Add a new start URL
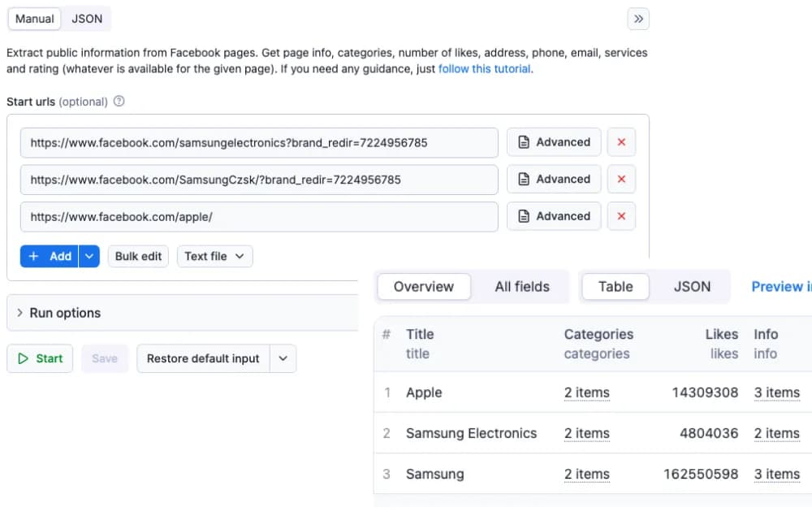812x512 pixels. coord(50,257)
